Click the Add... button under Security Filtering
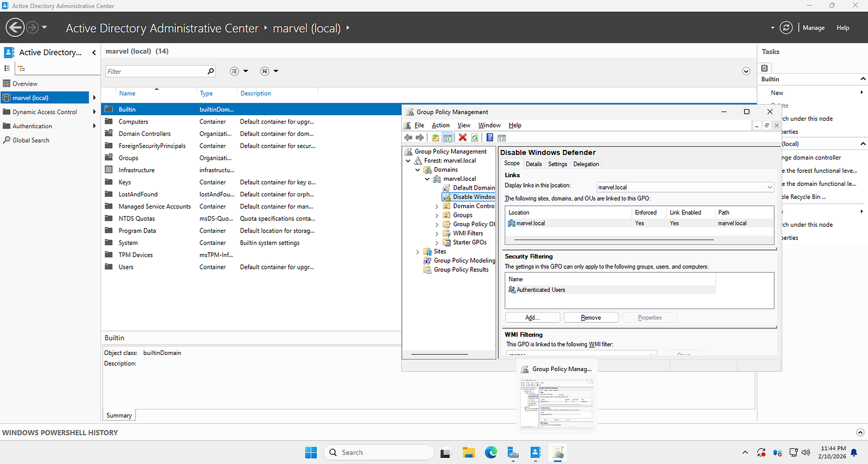The image size is (868, 464). [x=533, y=317]
